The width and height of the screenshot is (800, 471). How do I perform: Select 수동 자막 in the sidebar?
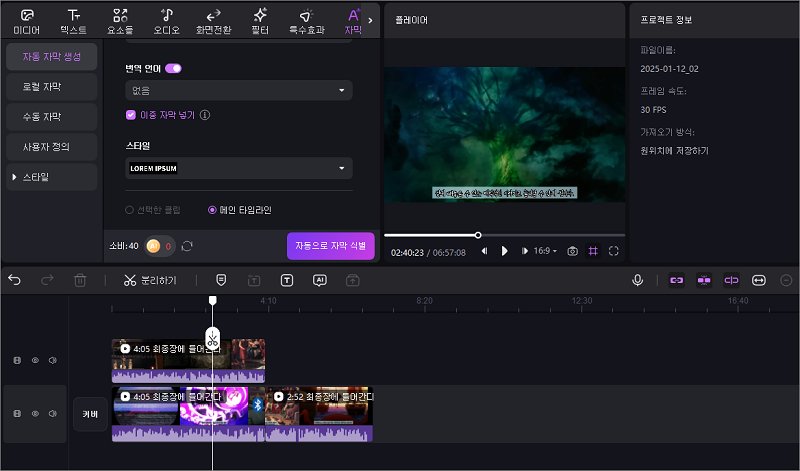51,117
